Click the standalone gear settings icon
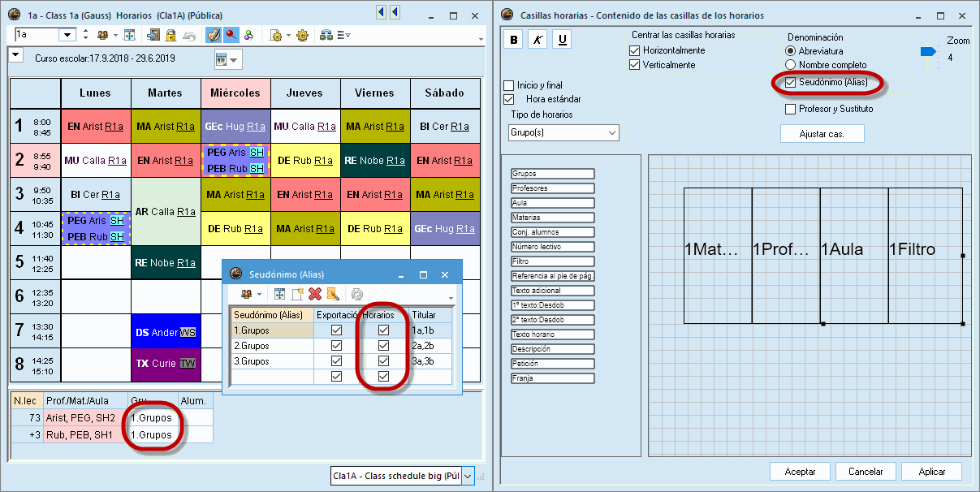This screenshot has width=980, height=492. (x=302, y=35)
